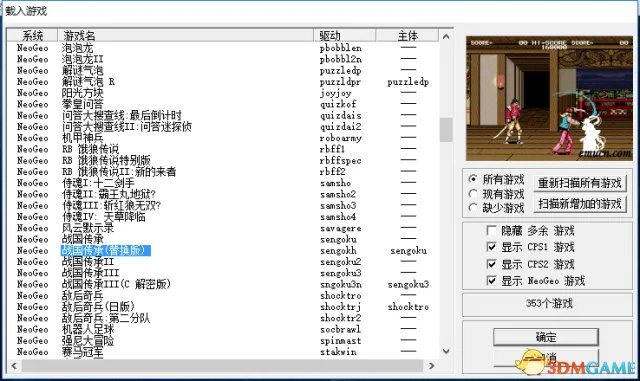Click driver name sngoku3n

(340, 285)
